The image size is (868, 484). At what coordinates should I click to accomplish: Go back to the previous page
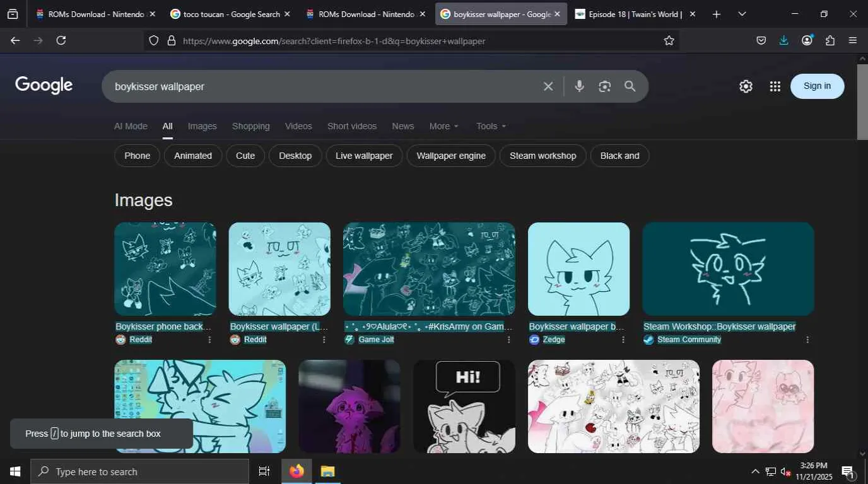click(x=15, y=40)
